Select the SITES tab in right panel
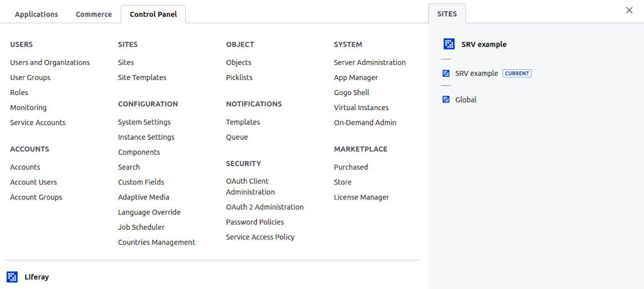 click(447, 14)
